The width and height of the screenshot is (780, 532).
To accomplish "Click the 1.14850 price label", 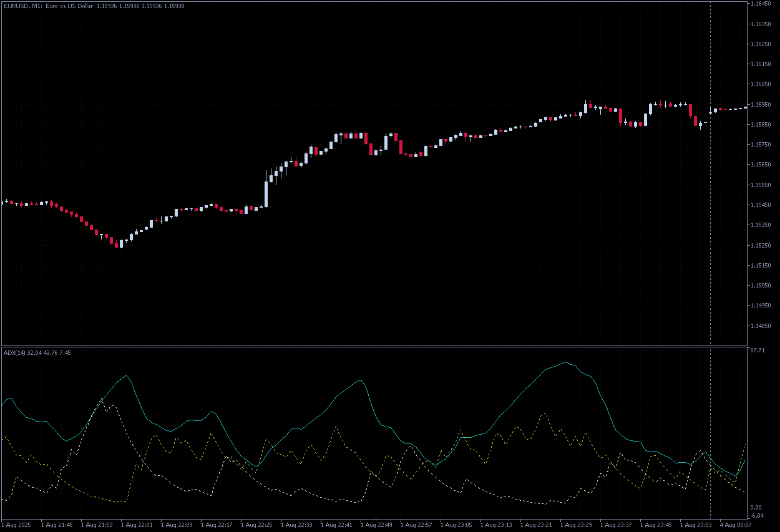I will pos(761,326).
